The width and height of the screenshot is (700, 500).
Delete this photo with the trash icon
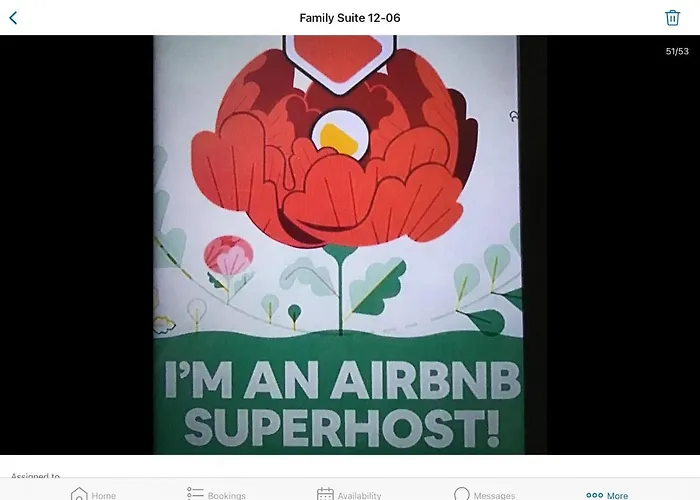click(x=672, y=18)
